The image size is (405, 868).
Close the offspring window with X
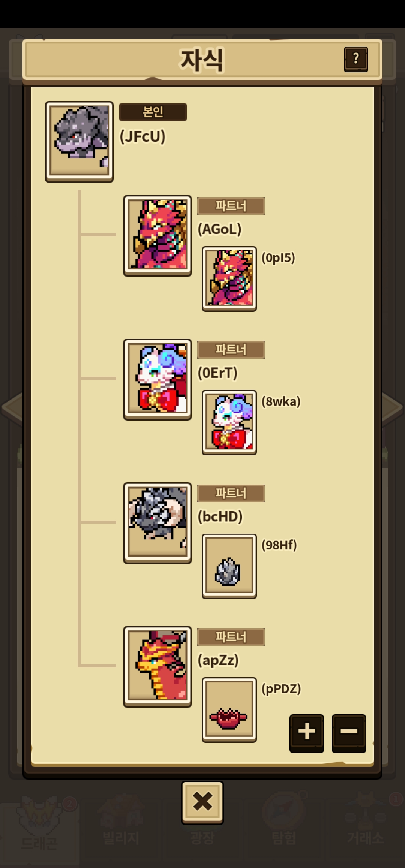(x=202, y=802)
